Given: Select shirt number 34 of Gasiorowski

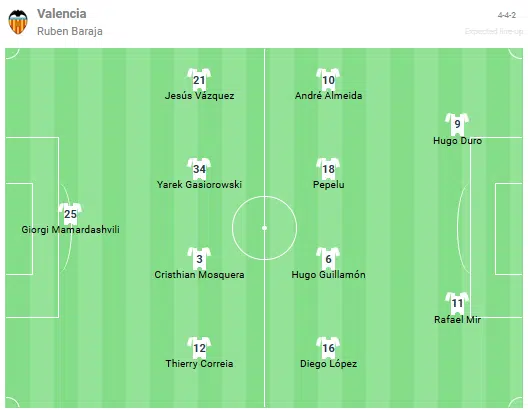Looking at the screenshot, I should [199, 168].
